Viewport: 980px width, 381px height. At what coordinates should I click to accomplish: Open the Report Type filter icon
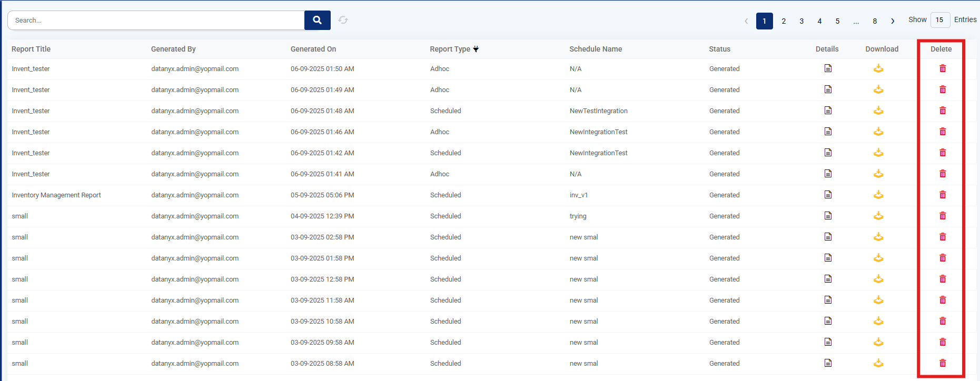pyautogui.click(x=476, y=49)
